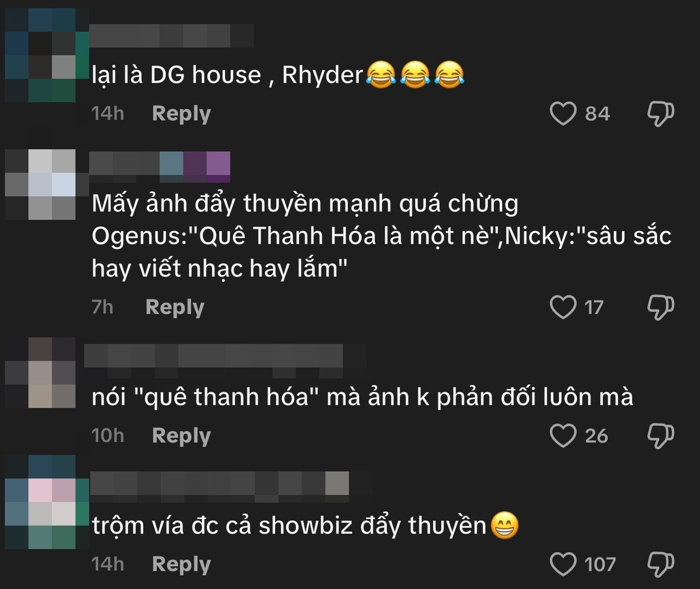Dislike the "lại là DG house, Rhyder" comment
The image size is (700, 589).
tap(661, 114)
